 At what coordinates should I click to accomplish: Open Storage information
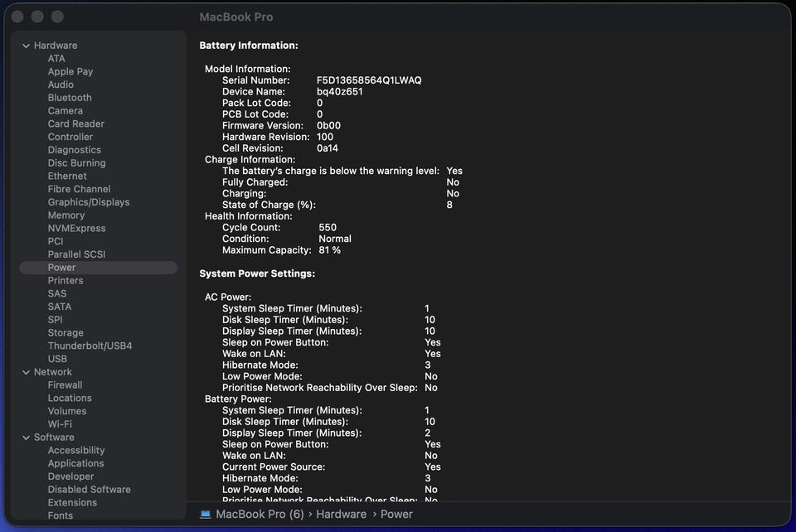66,333
